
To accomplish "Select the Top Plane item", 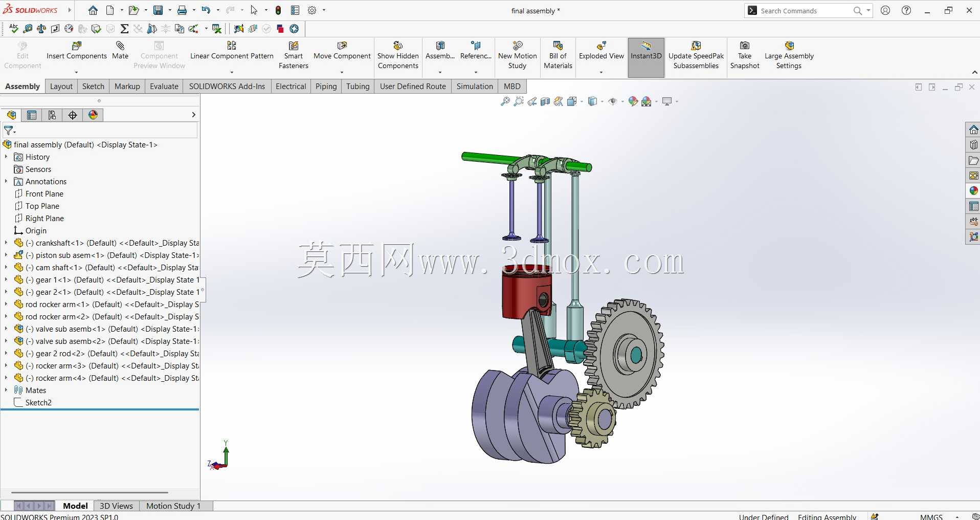I will [x=42, y=206].
